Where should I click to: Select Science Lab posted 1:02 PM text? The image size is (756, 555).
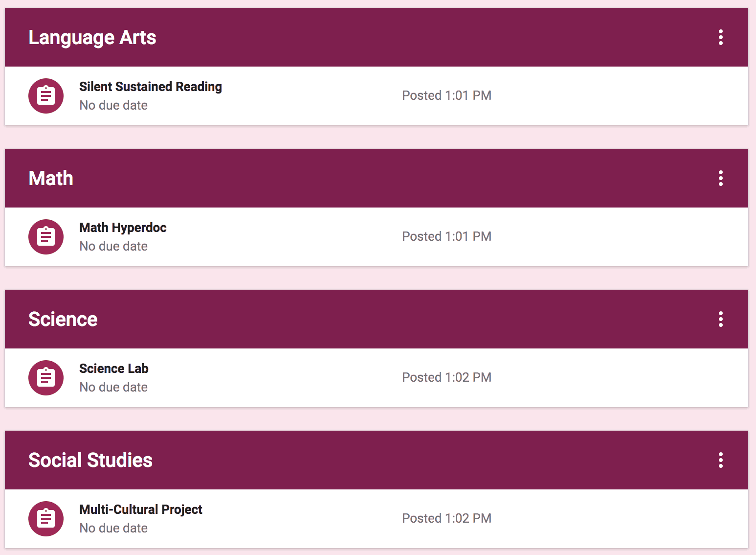446,377
